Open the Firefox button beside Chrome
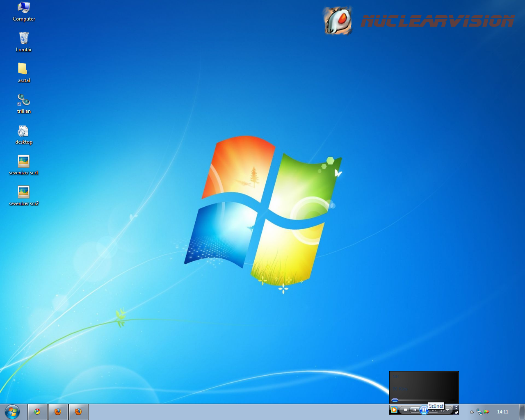The height and width of the screenshot is (420, 525). tap(58, 411)
